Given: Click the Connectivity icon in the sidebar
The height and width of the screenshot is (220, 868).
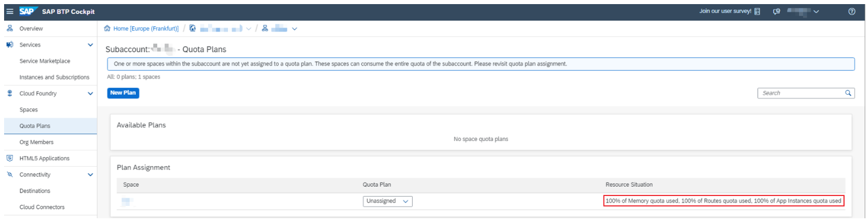Looking at the screenshot, I should (x=10, y=174).
